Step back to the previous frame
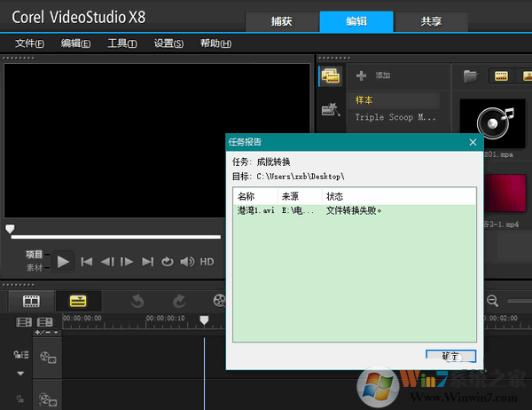 click(107, 261)
